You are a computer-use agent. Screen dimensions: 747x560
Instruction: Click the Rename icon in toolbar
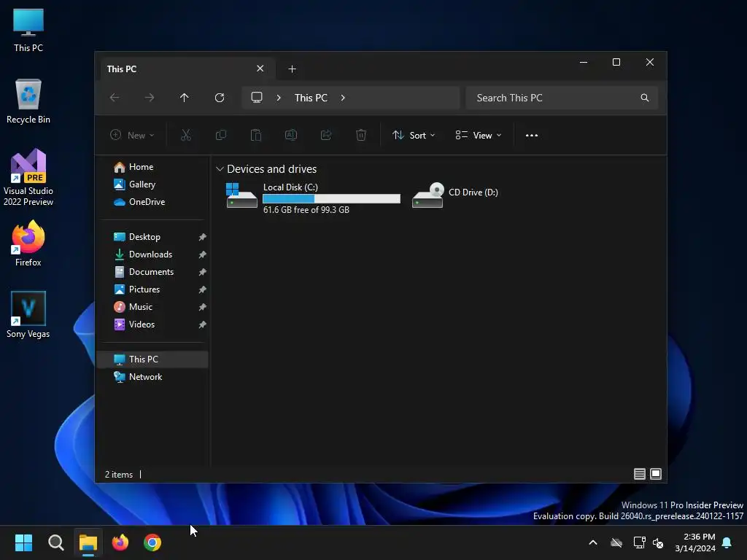(x=290, y=135)
